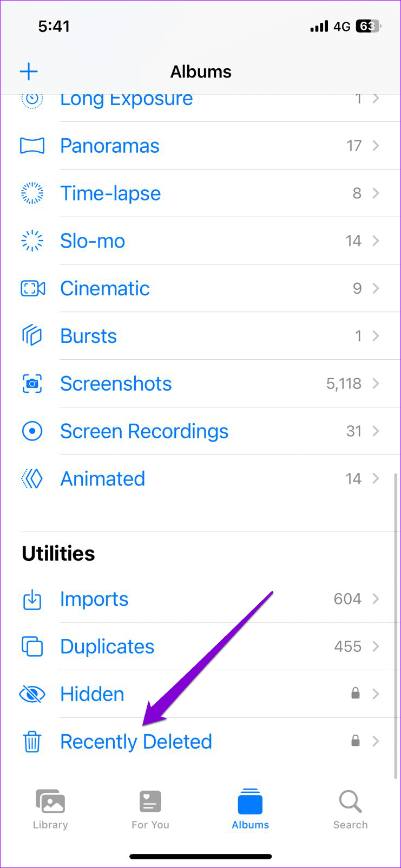This screenshot has height=868, width=401.
Task: Tap the Slo-mo album icon
Action: [x=32, y=241]
